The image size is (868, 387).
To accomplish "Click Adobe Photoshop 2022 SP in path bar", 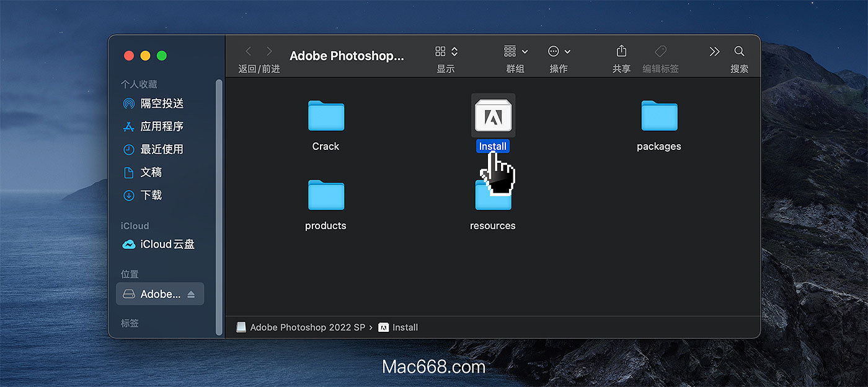I will pos(301,327).
